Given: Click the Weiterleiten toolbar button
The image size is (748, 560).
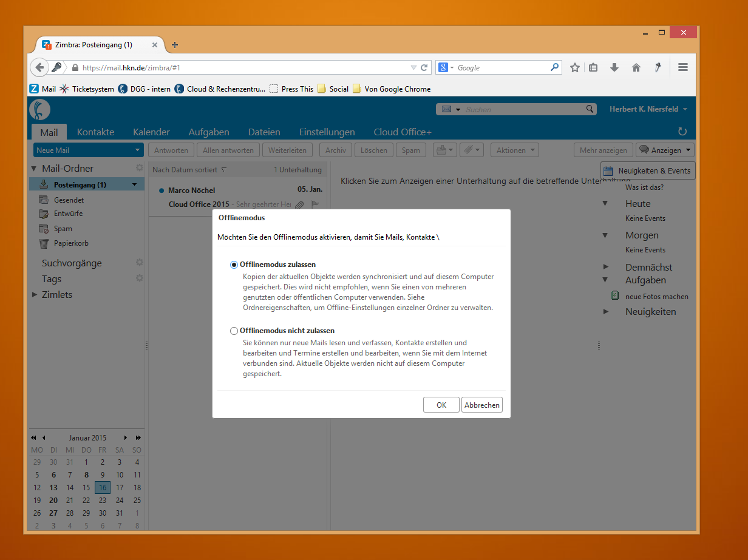Looking at the screenshot, I should tap(288, 150).
